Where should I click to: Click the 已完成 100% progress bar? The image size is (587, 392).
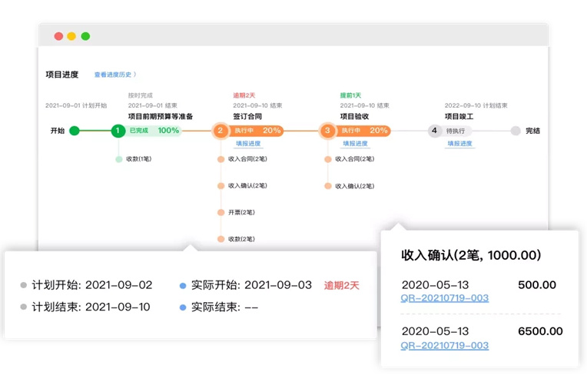[154, 131]
